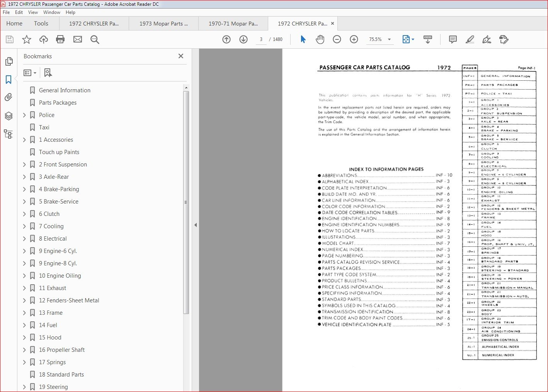
Task: Open the Fit page options icon
Action: (408, 39)
